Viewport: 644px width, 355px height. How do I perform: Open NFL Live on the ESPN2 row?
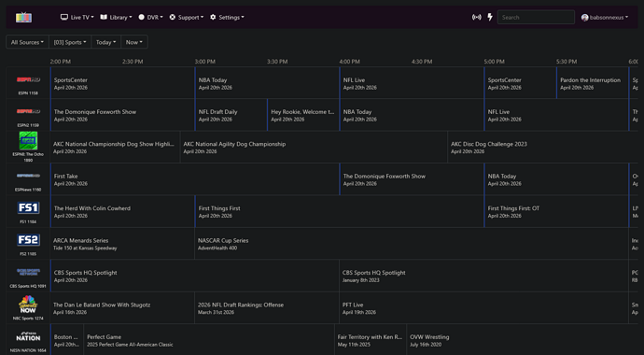pos(556,115)
